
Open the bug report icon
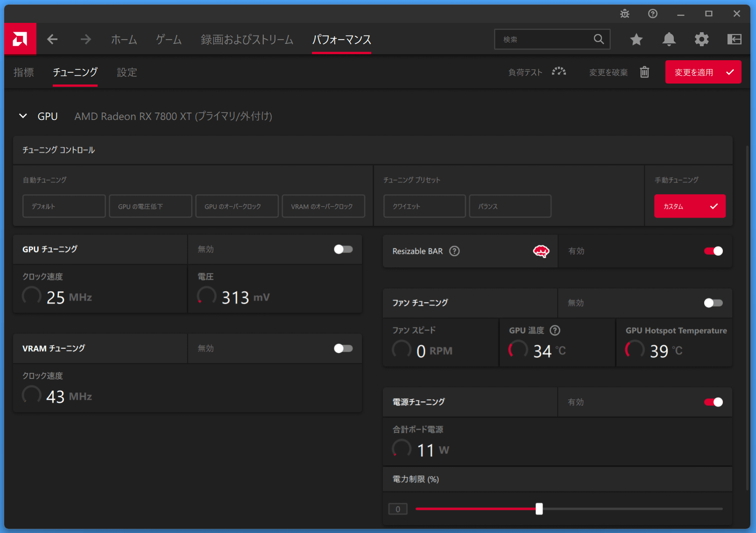pos(625,14)
